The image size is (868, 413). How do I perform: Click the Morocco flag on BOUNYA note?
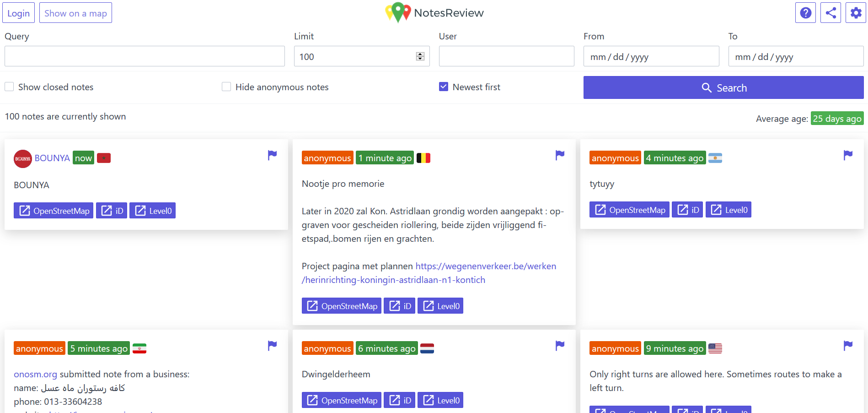104,158
